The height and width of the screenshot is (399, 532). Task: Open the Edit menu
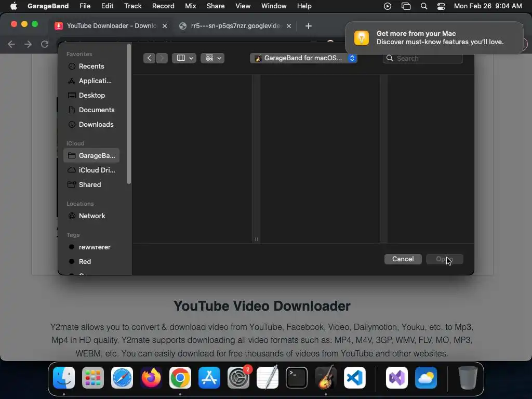click(107, 6)
